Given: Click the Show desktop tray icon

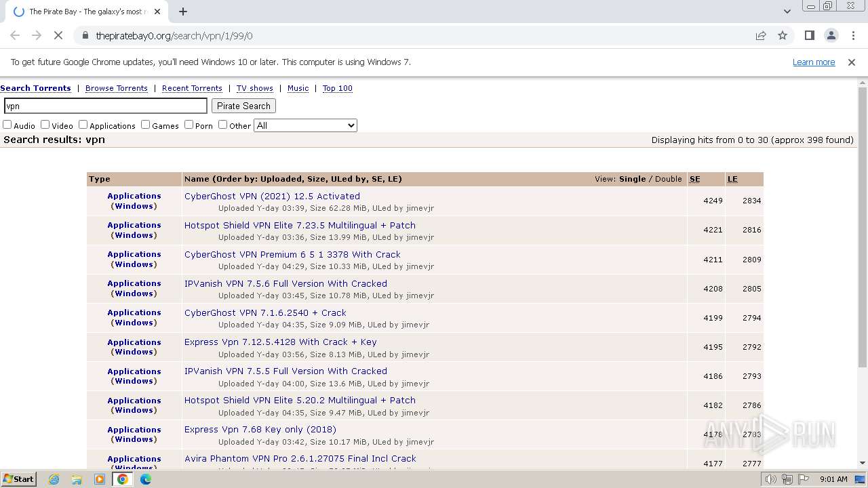Looking at the screenshot, I should coord(860,479).
